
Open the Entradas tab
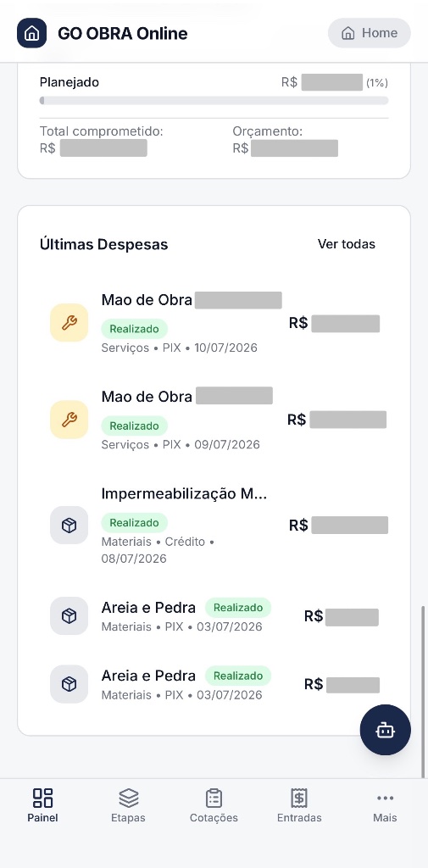pyautogui.click(x=299, y=805)
